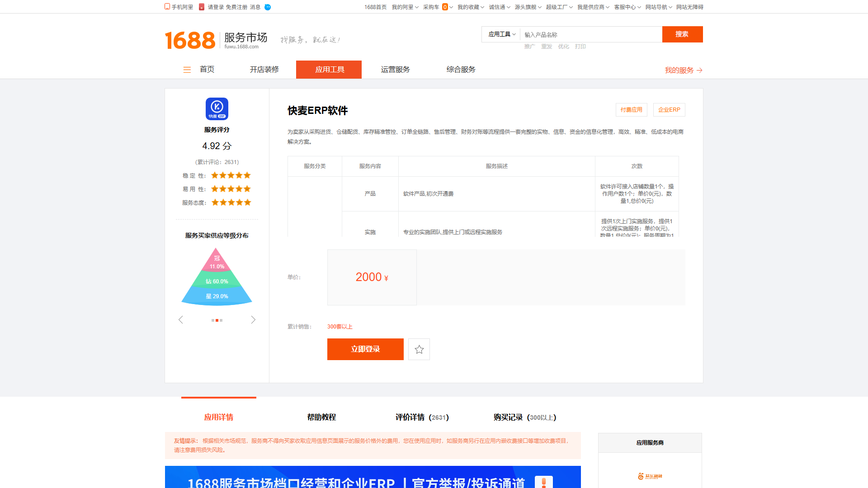
Task: Click the 易用性 star rating
Action: click(x=231, y=189)
